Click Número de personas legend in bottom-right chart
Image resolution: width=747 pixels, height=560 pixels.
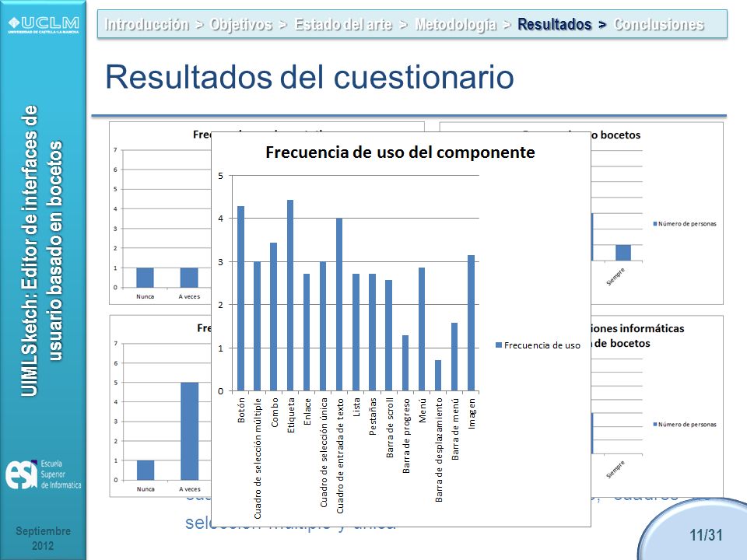pyautogui.click(x=685, y=425)
